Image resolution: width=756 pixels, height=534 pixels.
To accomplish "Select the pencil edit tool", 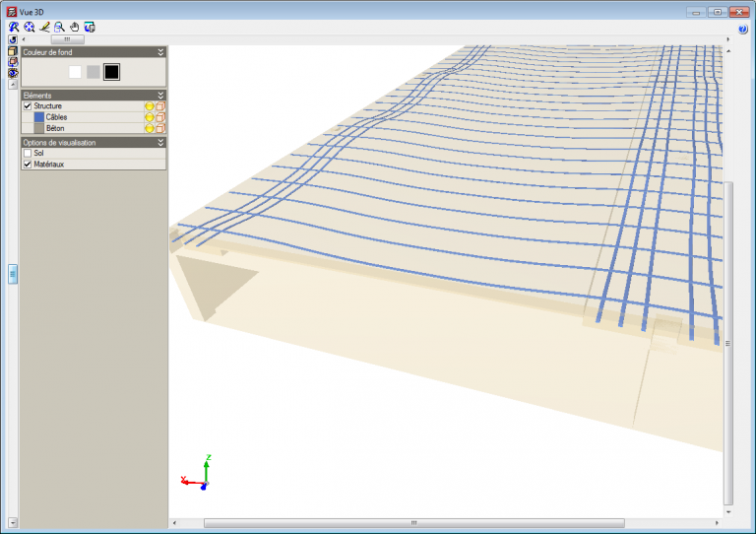I will pyautogui.click(x=44, y=27).
